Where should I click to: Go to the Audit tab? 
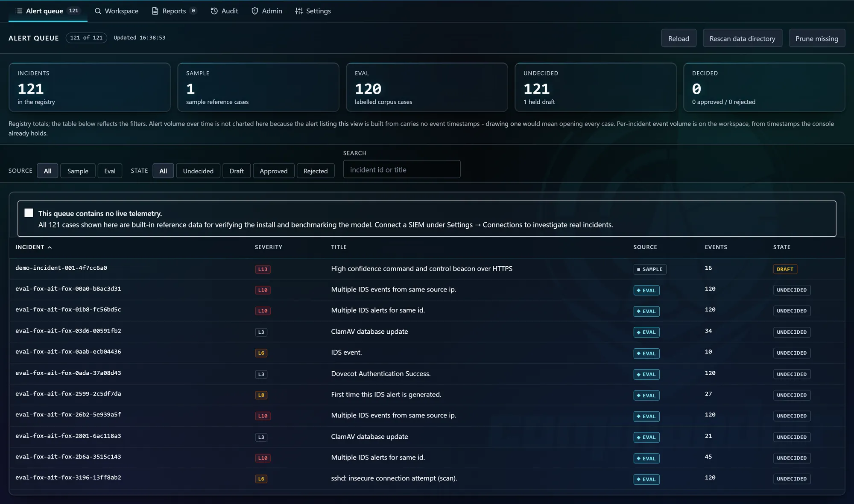[x=224, y=11]
